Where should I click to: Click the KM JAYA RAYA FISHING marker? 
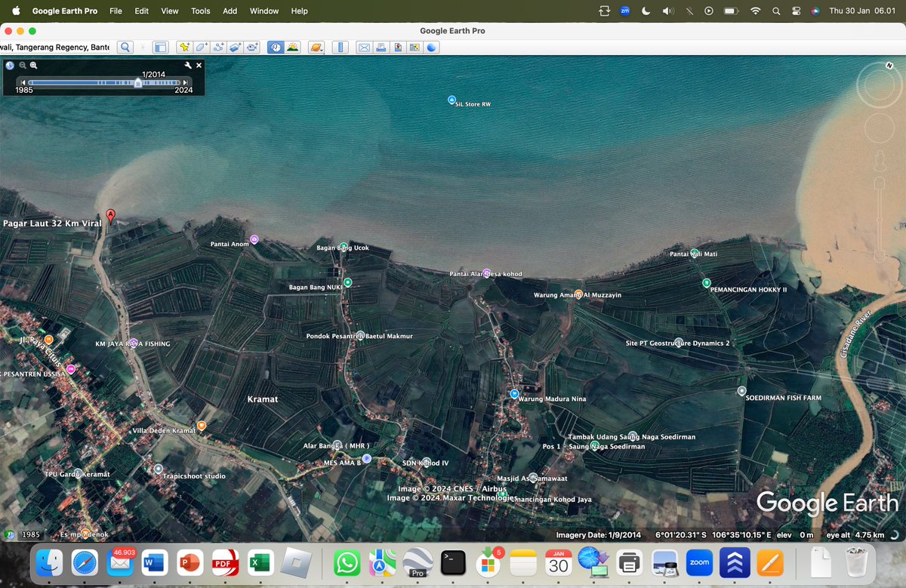point(133,343)
